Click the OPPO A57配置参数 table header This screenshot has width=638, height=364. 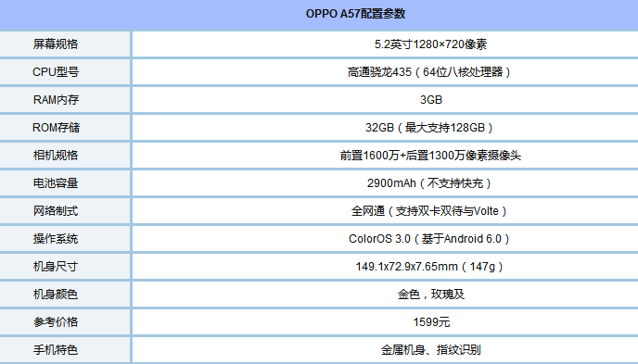[355, 13]
